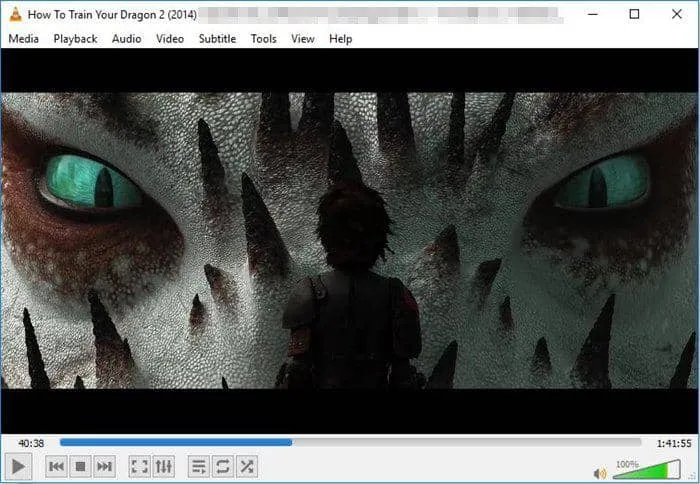The image size is (700, 484).
Task: Click the seek bar progress track
Action: (350, 442)
